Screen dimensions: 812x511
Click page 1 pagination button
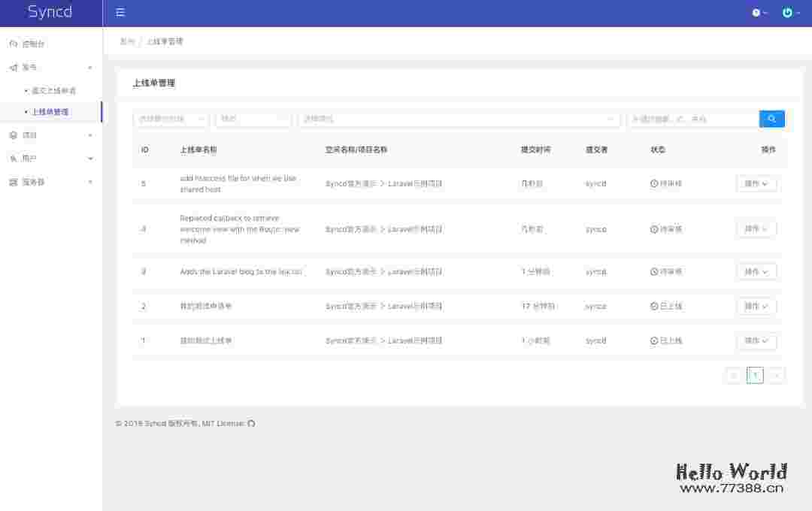(755, 376)
